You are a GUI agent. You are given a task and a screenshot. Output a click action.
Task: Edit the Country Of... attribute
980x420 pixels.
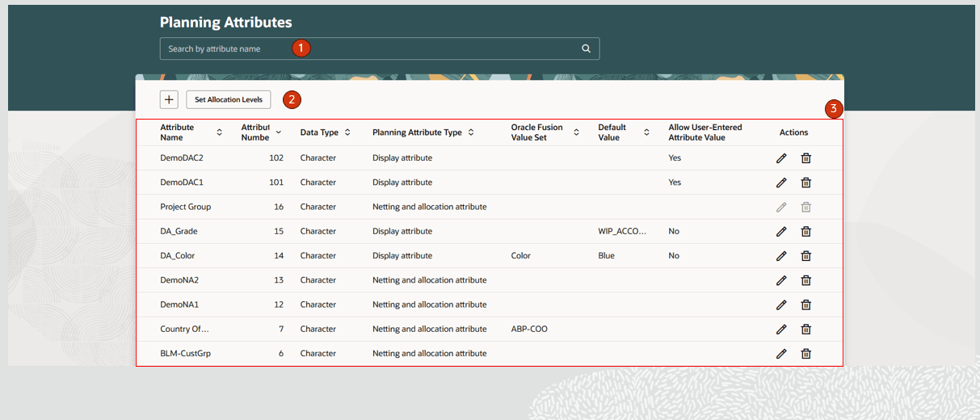point(781,330)
